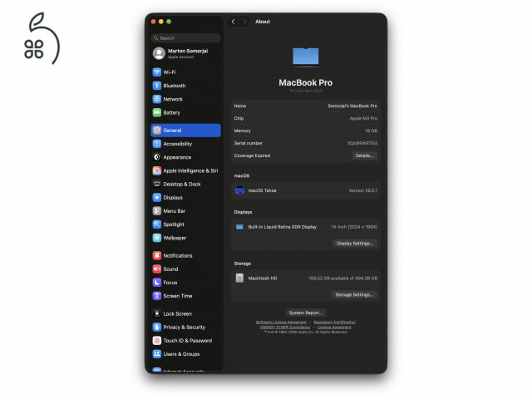Click the macOS version number text
This screenshot has width=532, height=399.
click(363, 190)
